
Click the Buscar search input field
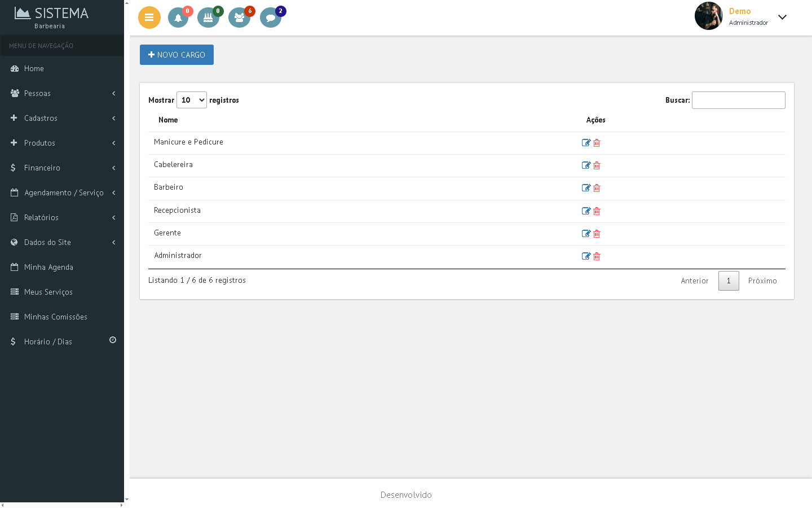pos(738,100)
